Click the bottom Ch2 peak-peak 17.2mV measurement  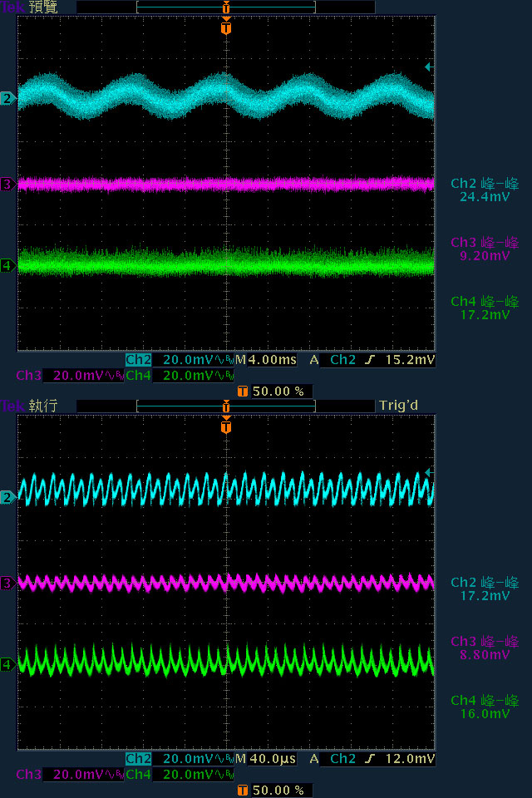pos(485,589)
